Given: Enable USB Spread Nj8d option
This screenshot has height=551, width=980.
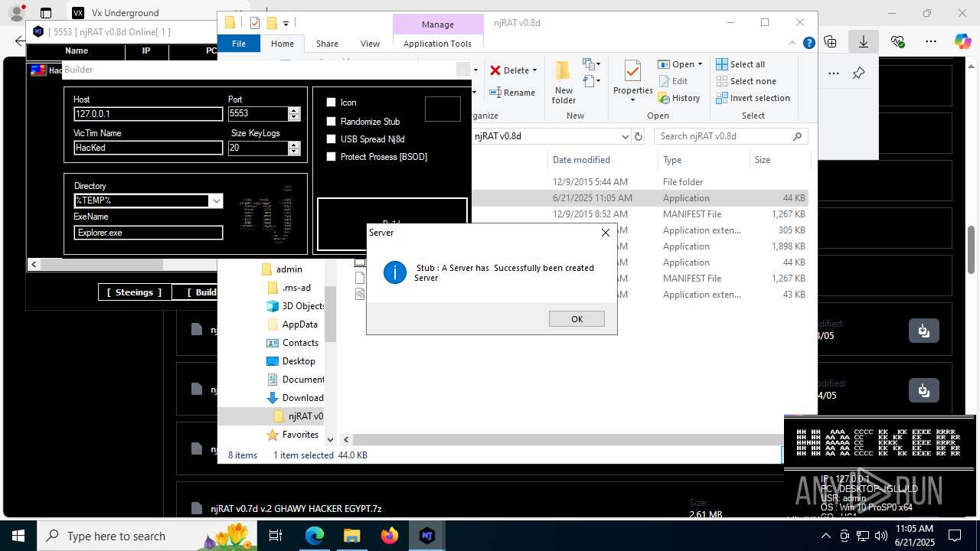Looking at the screenshot, I should tap(332, 139).
